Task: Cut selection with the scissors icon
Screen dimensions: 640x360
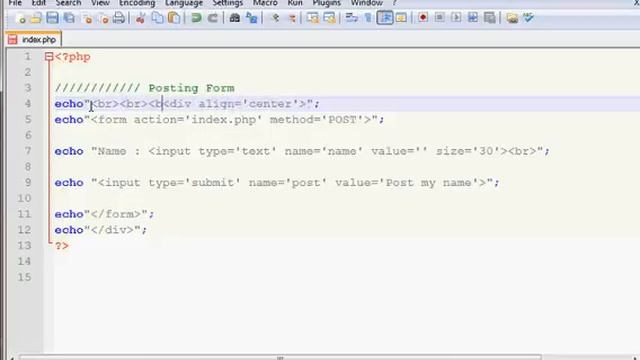Action: coord(140,18)
